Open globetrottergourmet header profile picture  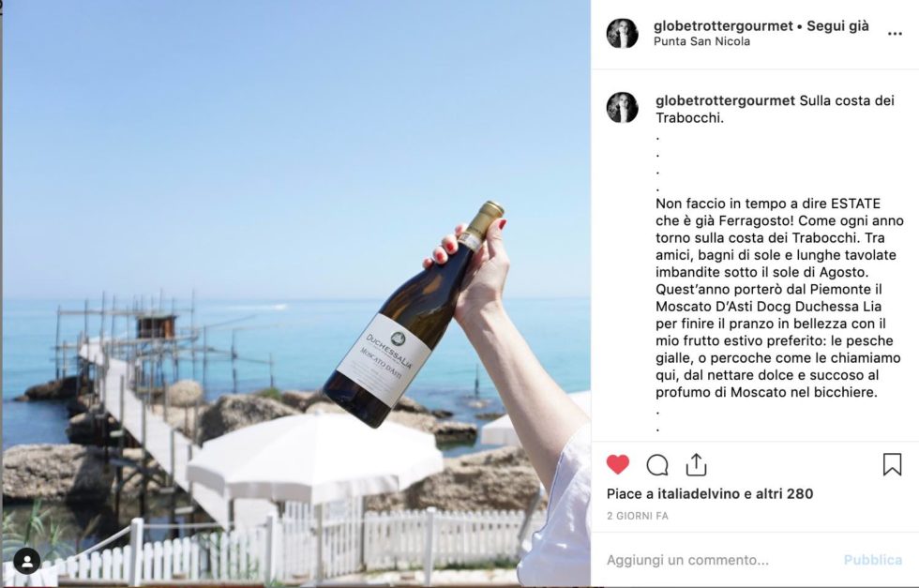[622, 33]
